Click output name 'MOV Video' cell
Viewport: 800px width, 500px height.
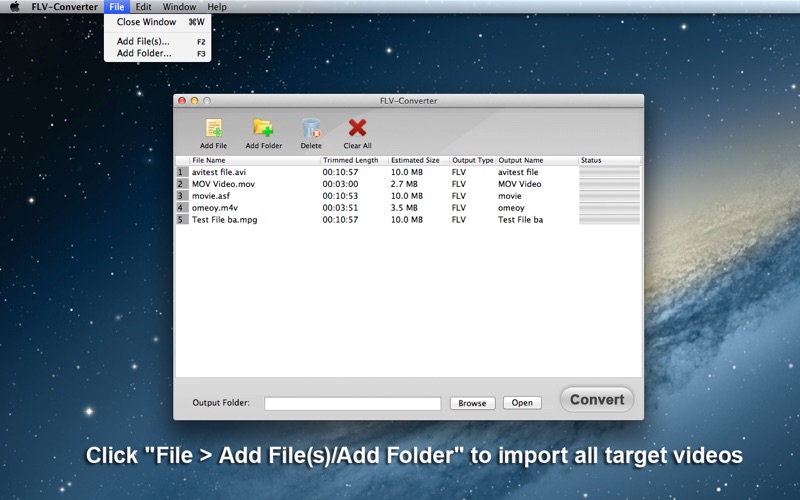click(x=519, y=184)
